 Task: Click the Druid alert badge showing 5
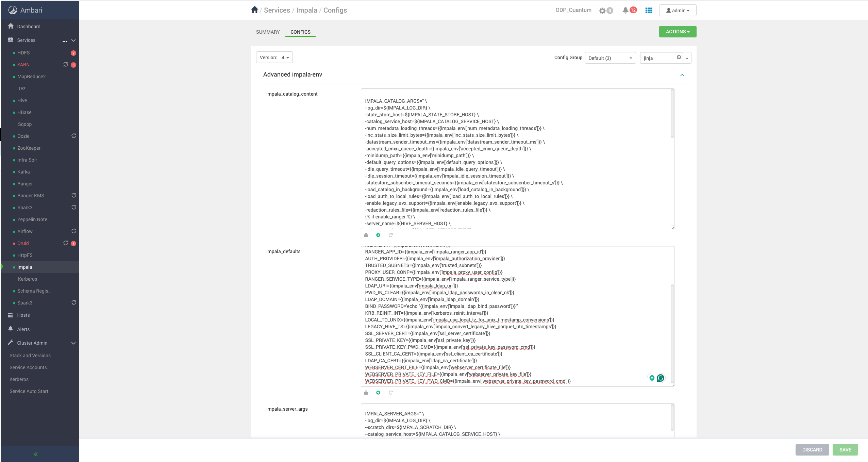pyautogui.click(x=73, y=244)
